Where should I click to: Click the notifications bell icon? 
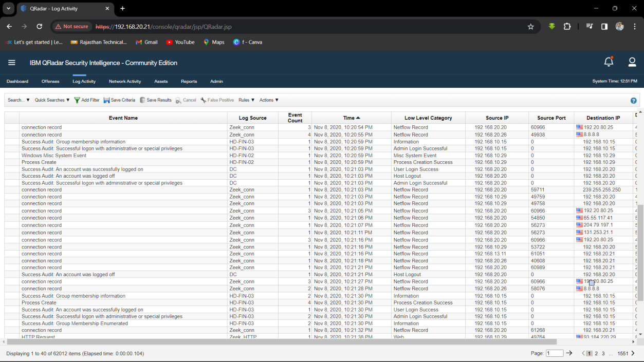coord(609,62)
